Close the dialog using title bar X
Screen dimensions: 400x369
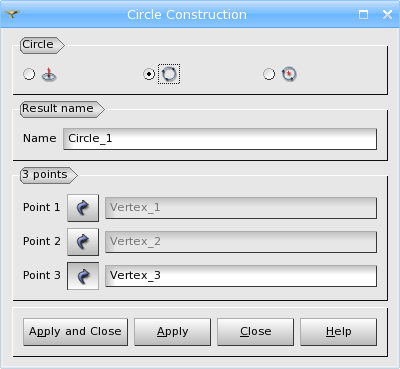pos(387,14)
